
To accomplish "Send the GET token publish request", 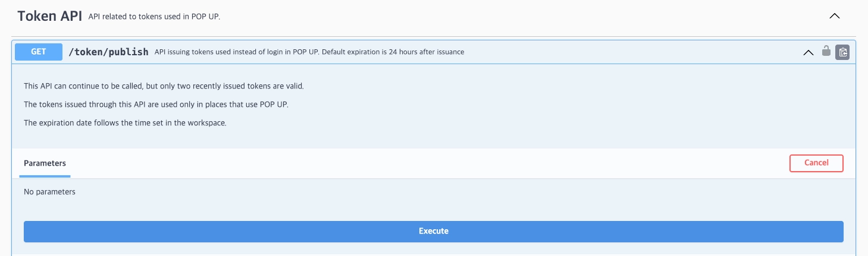I will coord(433,231).
